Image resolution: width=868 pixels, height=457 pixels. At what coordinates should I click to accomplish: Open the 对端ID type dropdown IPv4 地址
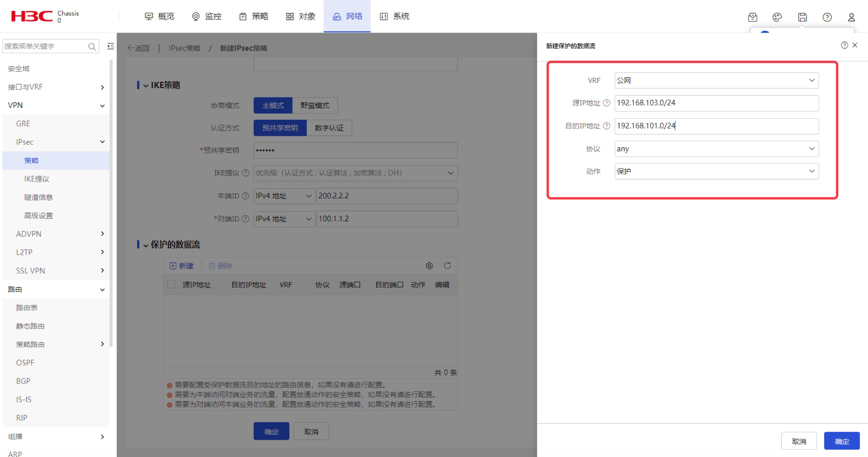(x=284, y=219)
